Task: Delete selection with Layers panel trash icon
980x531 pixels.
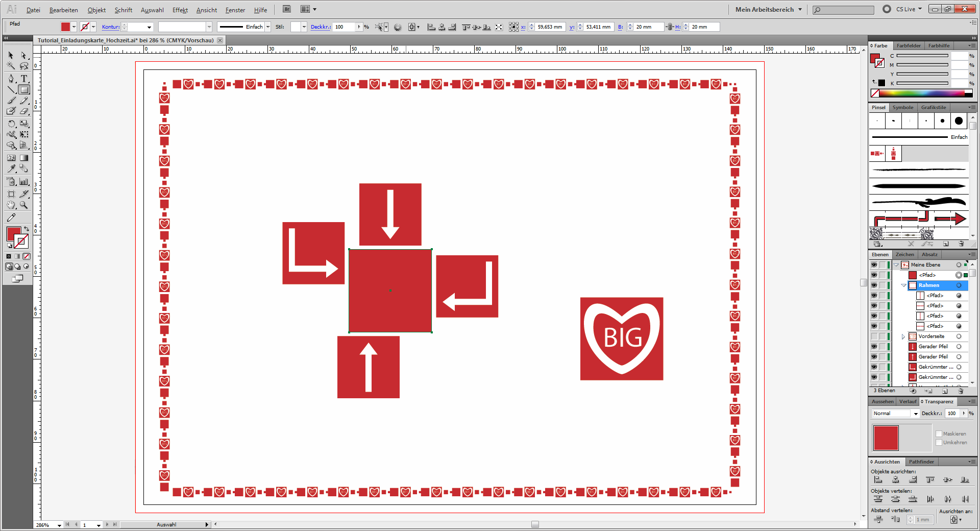Action: coord(961,391)
